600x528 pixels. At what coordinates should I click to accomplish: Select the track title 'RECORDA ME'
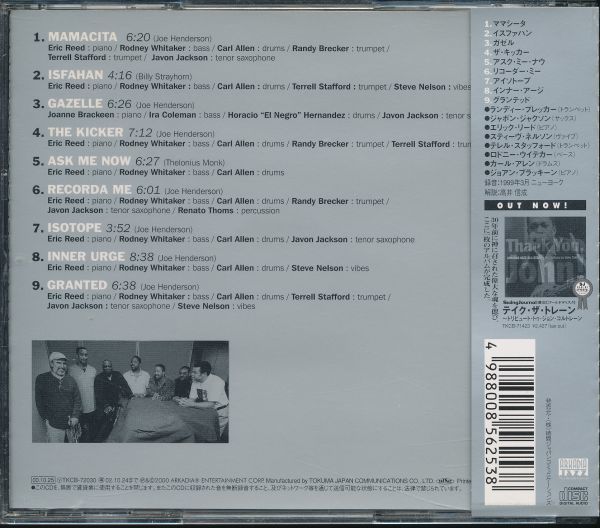click(x=90, y=189)
